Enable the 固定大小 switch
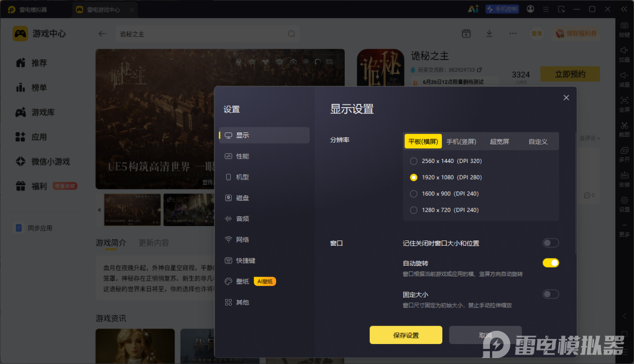Image resolution: width=634 pixels, height=364 pixels. pyautogui.click(x=550, y=294)
